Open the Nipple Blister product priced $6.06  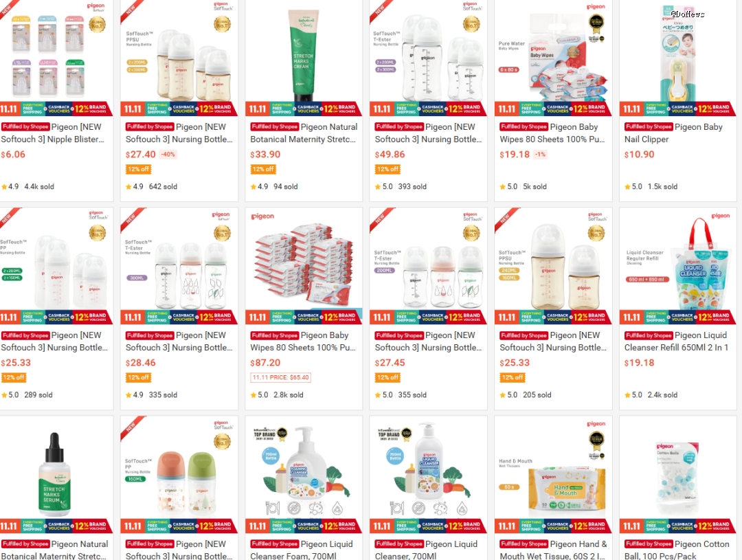(52, 133)
